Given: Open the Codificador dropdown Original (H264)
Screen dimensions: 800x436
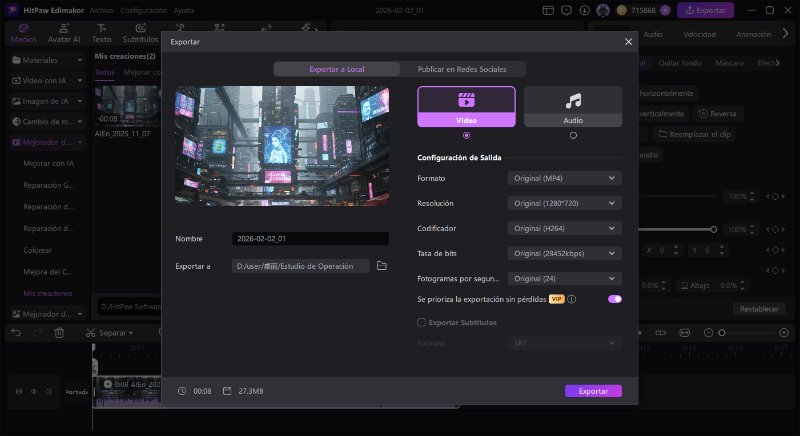Looking at the screenshot, I should coord(564,228).
